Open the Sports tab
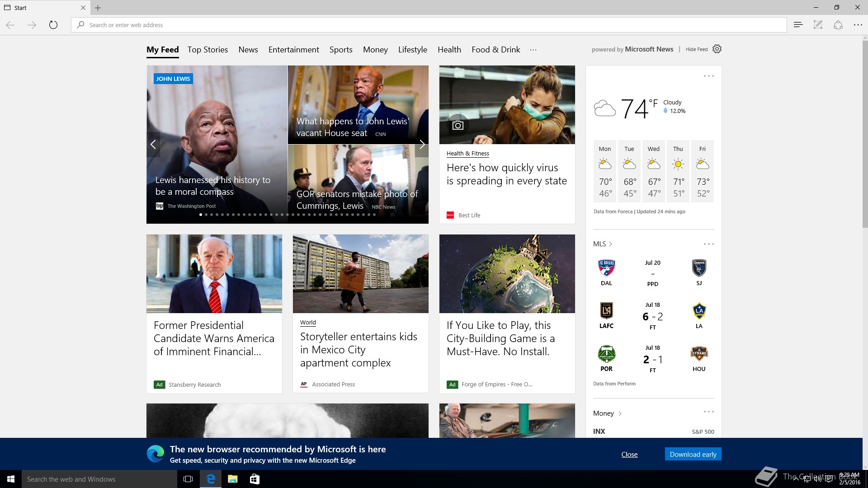This screenshot has height=488, width=868. pyautogui.click(x=341, y=50)
